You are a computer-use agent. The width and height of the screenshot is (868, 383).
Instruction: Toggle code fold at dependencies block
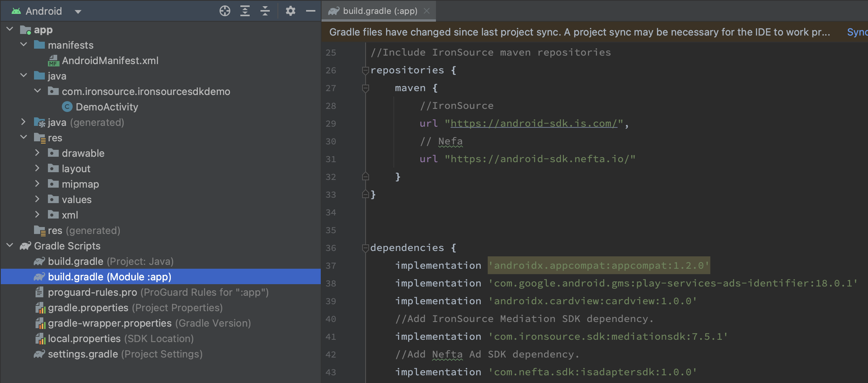coord(365,248)
